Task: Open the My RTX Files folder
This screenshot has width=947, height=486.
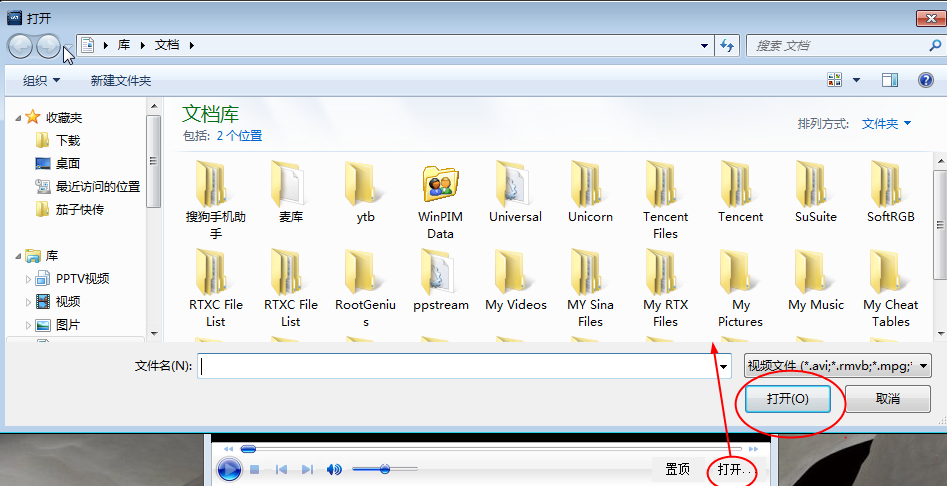Action: (x=665, y=288)
